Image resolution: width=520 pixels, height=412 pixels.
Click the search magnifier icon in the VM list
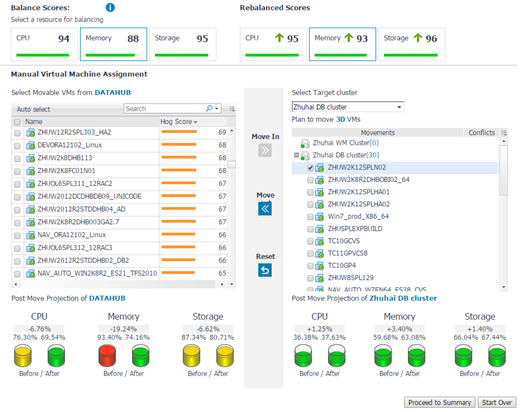209,109
